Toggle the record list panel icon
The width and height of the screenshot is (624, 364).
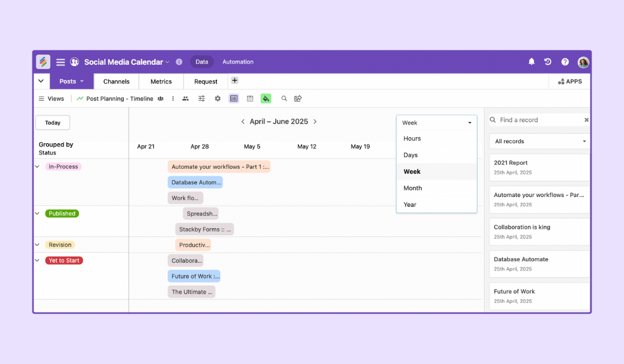[x=233, y=99]
